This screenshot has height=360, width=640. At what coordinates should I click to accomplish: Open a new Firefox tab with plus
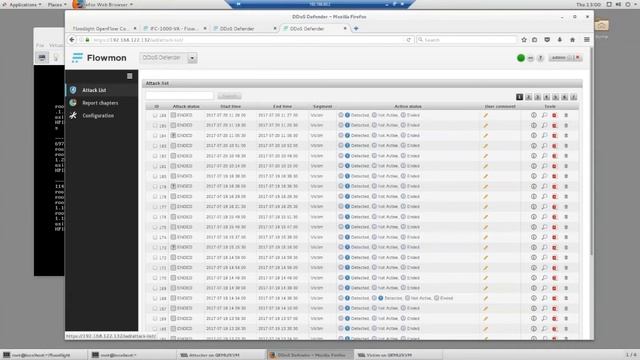356,29
